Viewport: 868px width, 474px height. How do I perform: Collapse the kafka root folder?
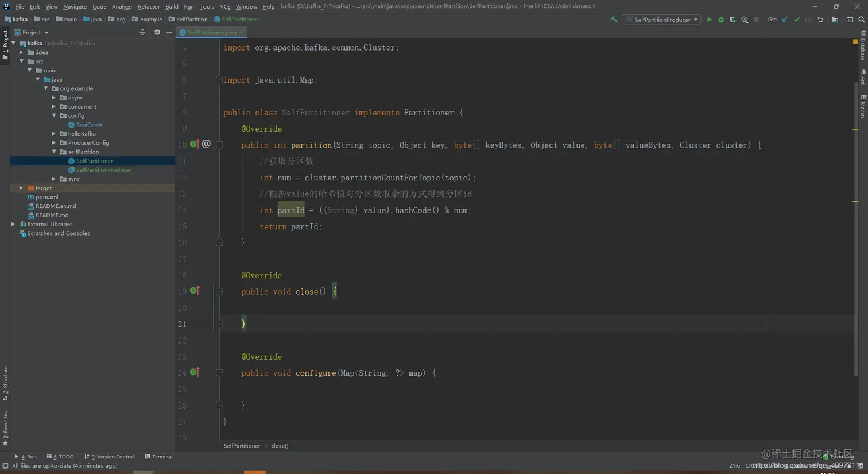click(x=14, y=43)
